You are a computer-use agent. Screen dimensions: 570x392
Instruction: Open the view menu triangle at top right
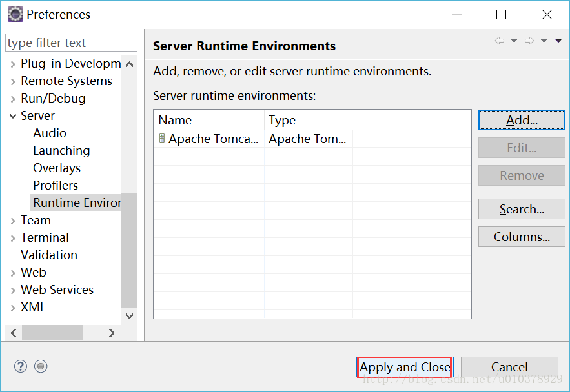tap(558, 41)
